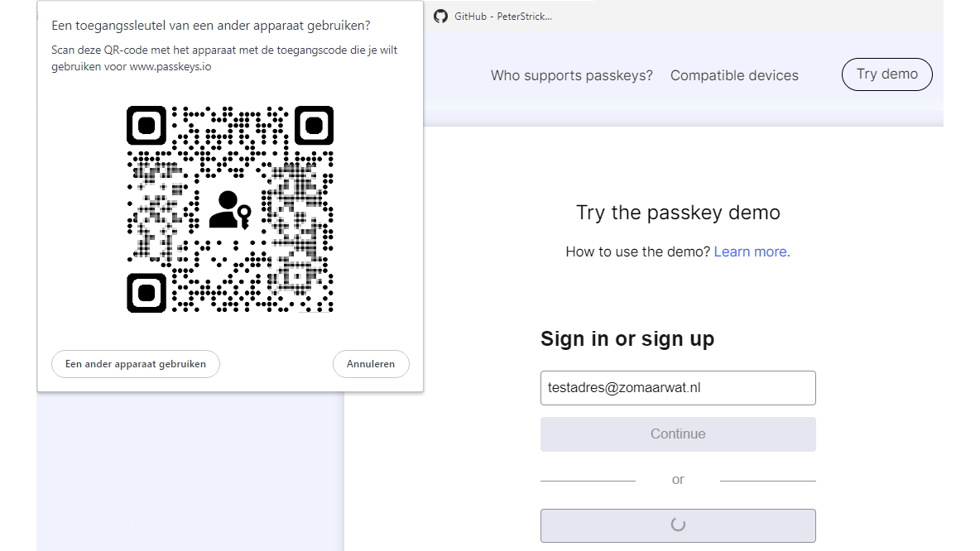This screenshot has height=551, width=980.
Task: Click the dialog title about toegangssleutel
Action: (210, 26)
